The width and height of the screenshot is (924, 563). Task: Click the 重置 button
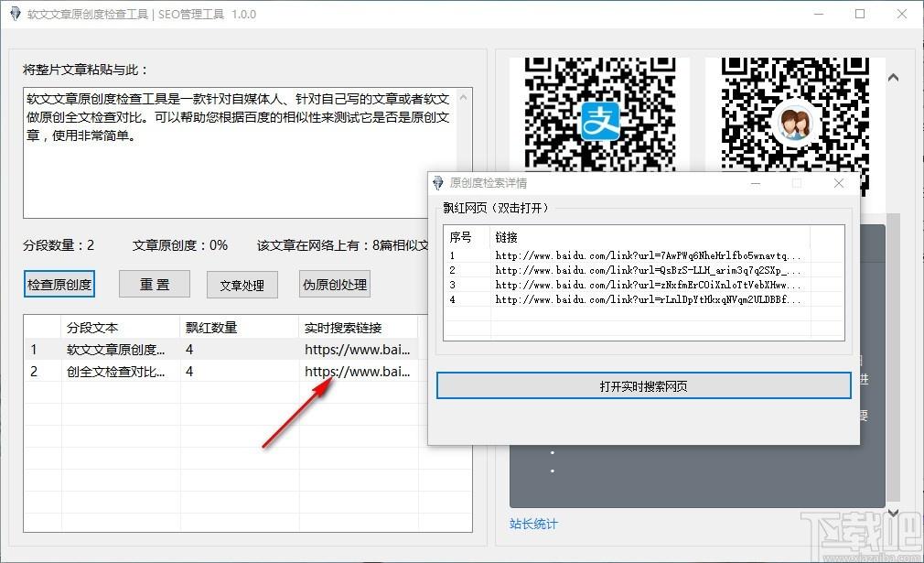[x=155, y=284]
